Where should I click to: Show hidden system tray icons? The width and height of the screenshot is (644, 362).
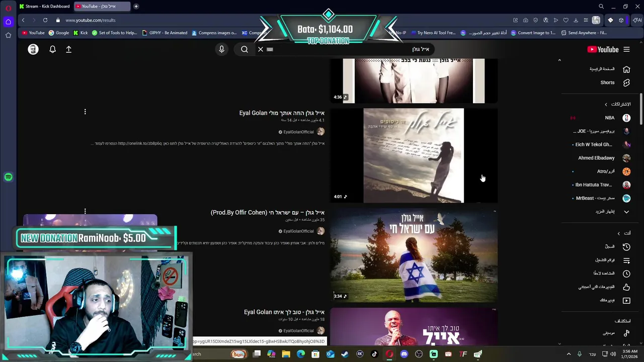coord(569,354)
